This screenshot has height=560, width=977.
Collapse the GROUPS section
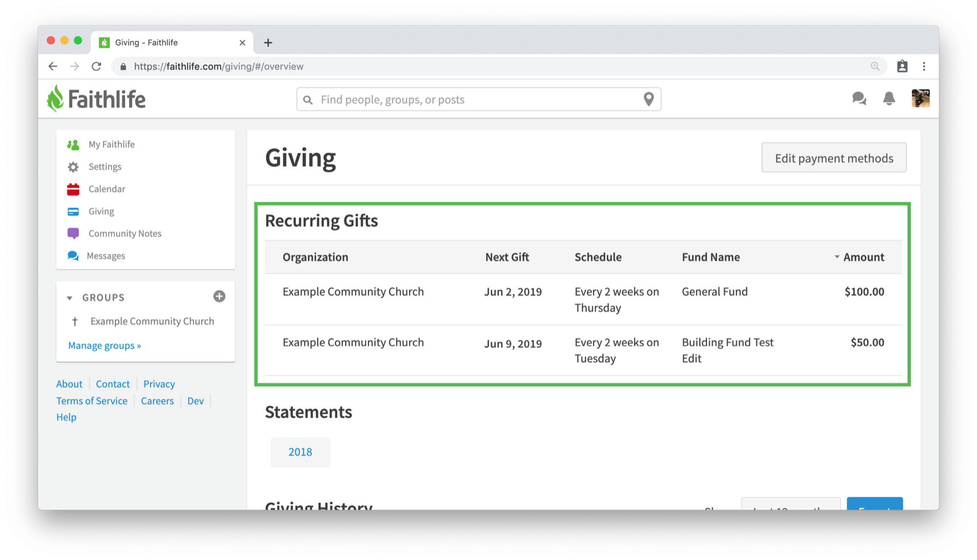(70, 298)
